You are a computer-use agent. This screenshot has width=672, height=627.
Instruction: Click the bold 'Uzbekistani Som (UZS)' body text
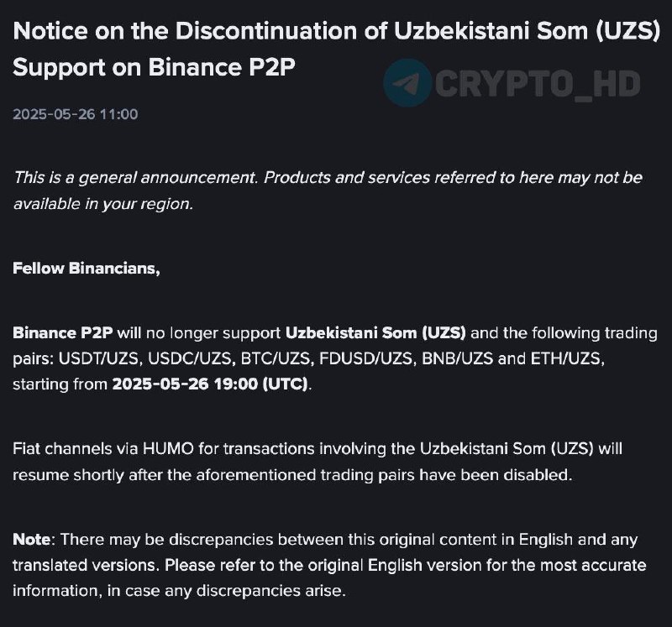375,332
